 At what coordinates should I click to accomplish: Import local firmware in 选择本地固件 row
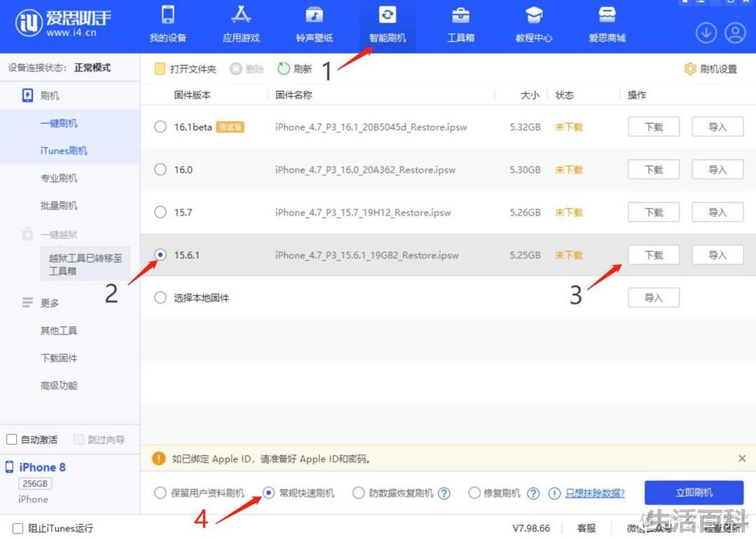pyautogui.click(x=654, y=297)
